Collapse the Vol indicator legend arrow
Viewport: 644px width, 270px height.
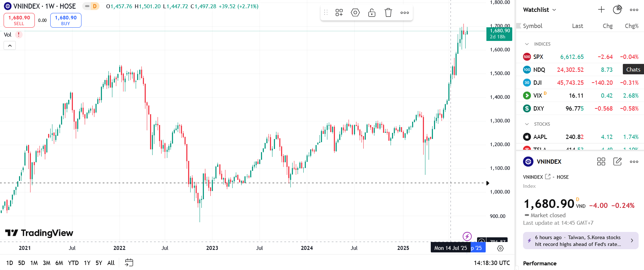[10, 46]
